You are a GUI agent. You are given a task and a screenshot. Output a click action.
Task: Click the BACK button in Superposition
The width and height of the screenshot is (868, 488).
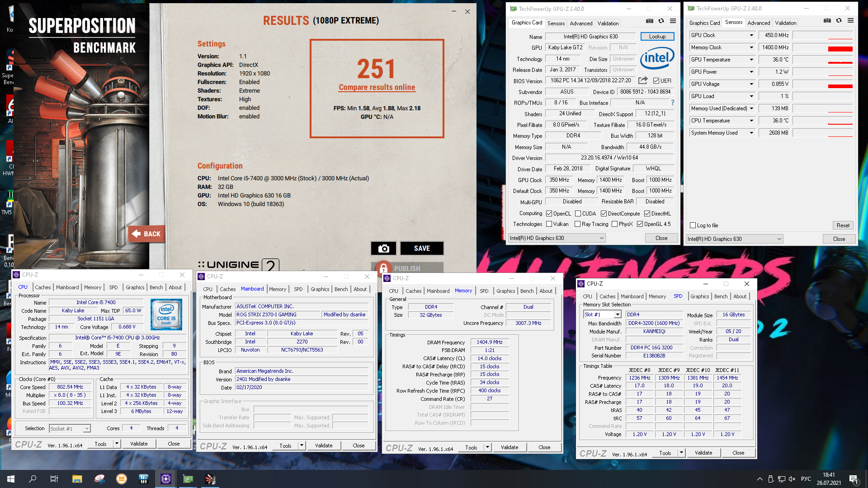tap(146, 234)
